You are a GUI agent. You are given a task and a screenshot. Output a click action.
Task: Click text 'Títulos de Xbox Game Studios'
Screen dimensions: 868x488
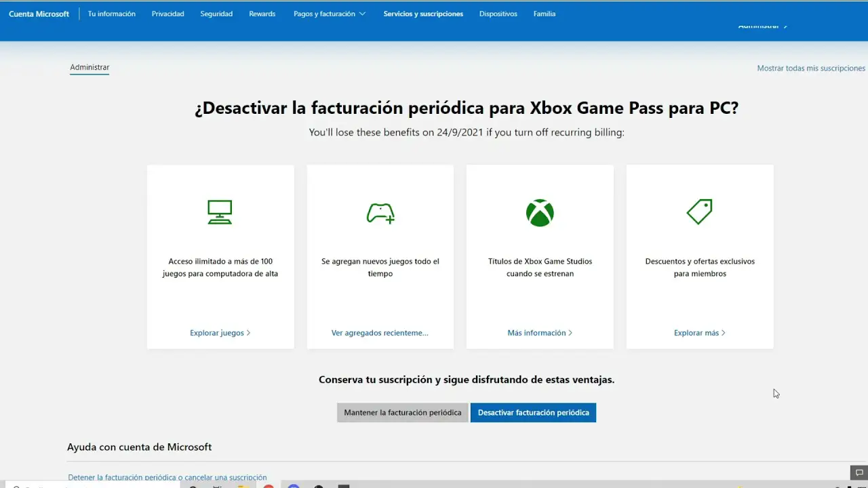point(540,267)
